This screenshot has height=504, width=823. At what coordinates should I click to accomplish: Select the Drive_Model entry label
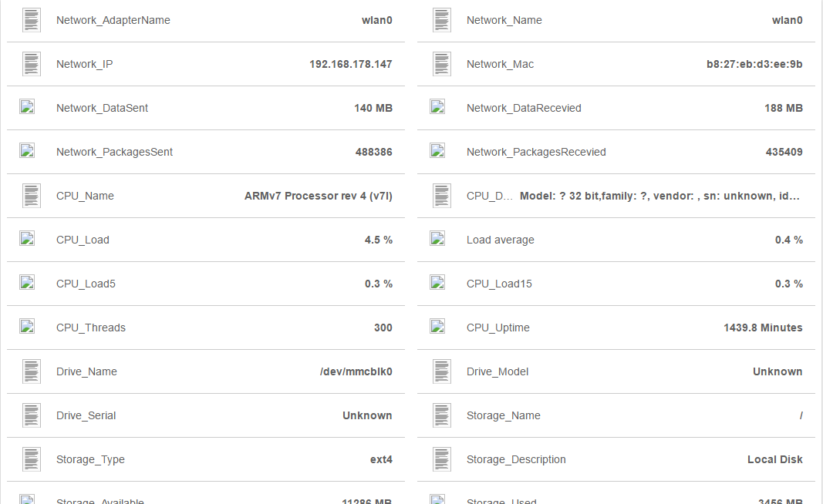point(498,371)
